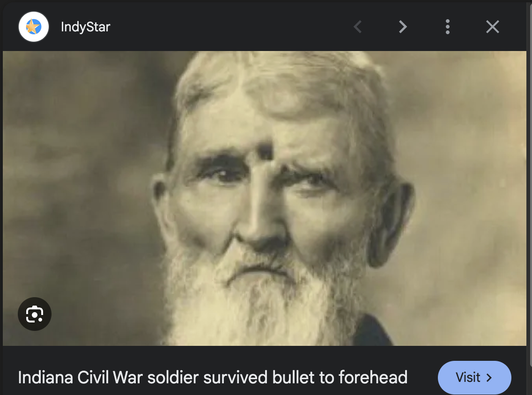Go to the next image result
The width and height of the screenshot is (532, 395).
(x=402, y=27)
